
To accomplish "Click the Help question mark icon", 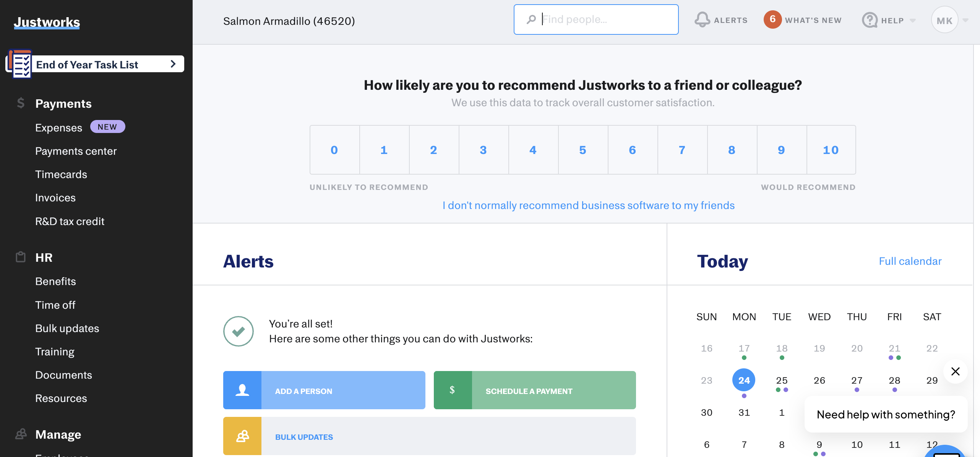I will point(870,20).
